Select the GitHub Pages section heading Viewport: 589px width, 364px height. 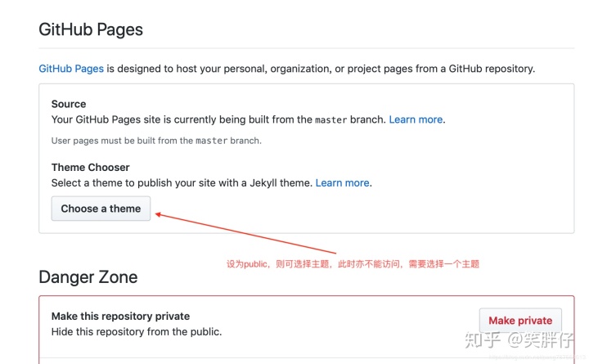tap(91, 29)
